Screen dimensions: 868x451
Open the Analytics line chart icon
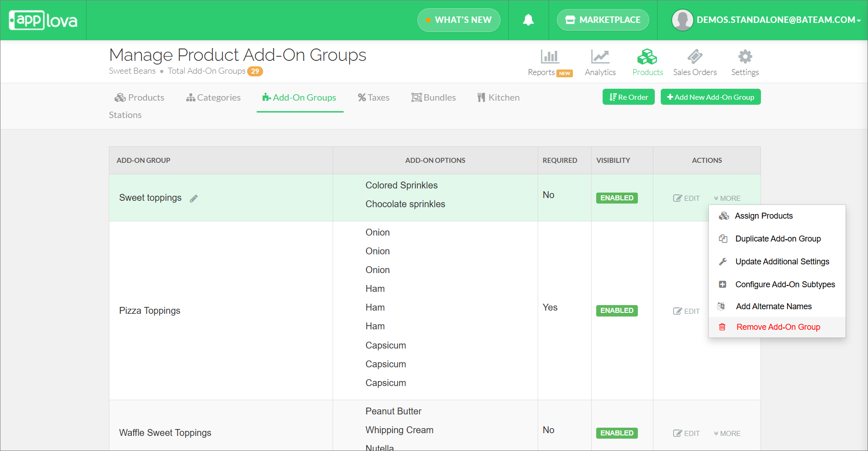(x=600, y=57)
